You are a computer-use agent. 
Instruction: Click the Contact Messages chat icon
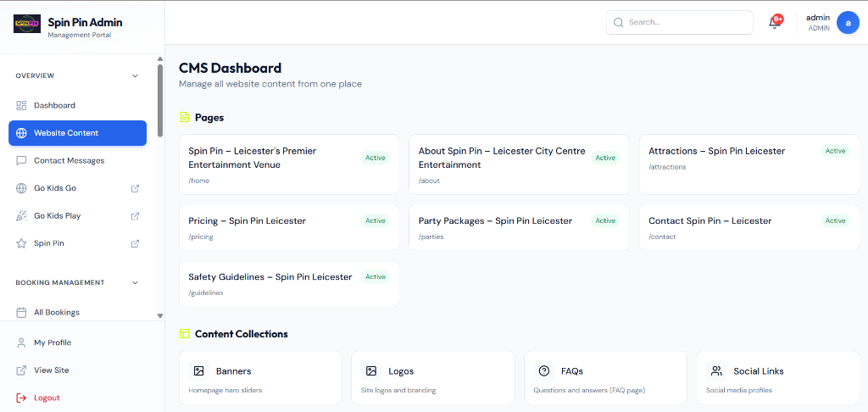(21, 160)
